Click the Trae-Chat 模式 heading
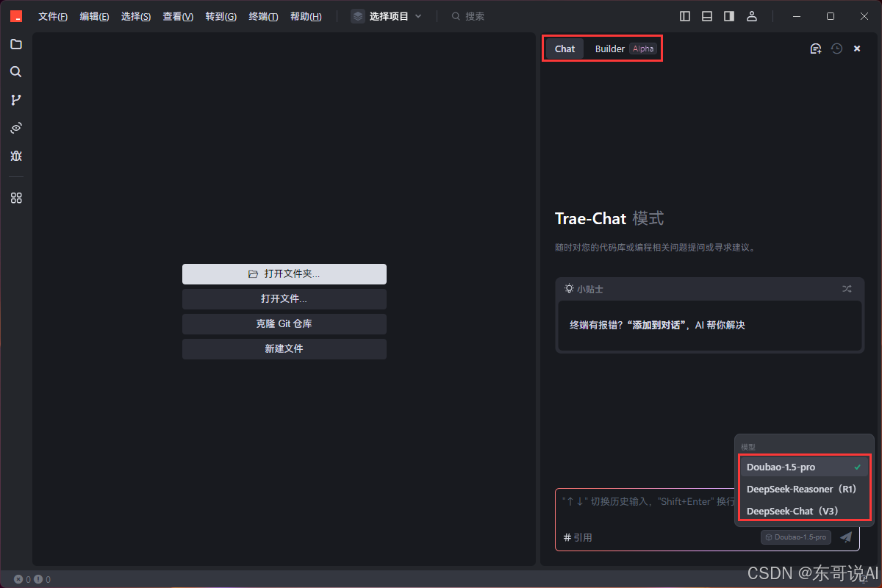 coord(609,218)
